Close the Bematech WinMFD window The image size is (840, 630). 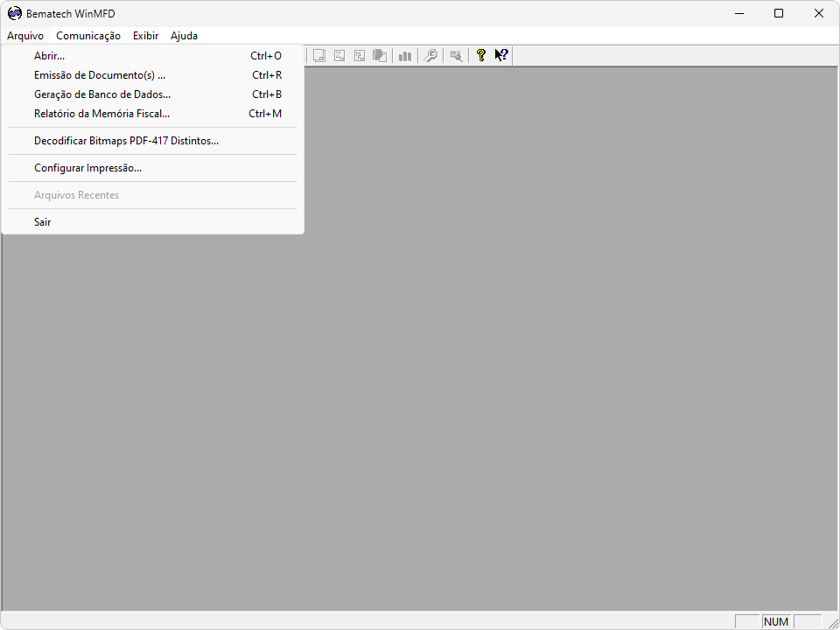click(x=819, y=13)
